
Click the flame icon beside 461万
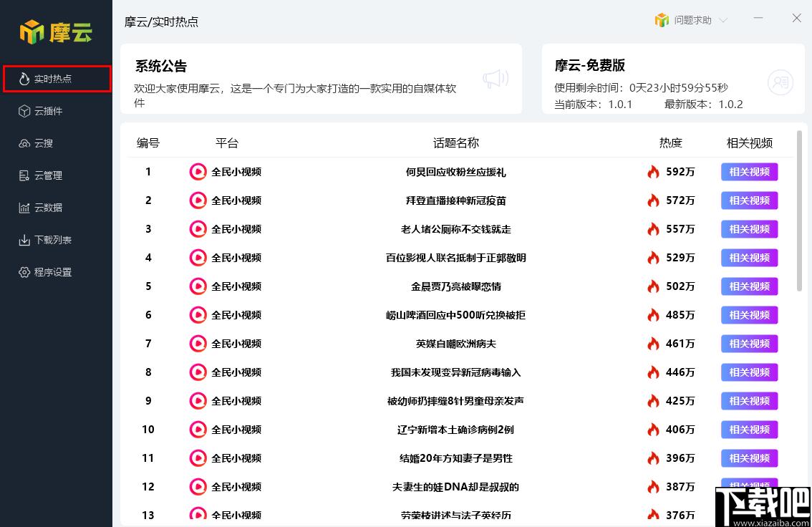coord(654,343)
